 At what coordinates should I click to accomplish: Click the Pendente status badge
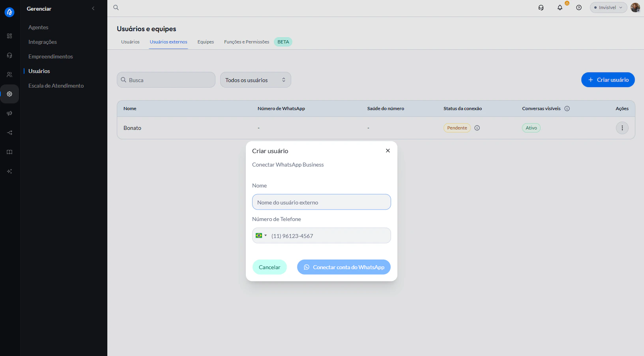point(457,128)
